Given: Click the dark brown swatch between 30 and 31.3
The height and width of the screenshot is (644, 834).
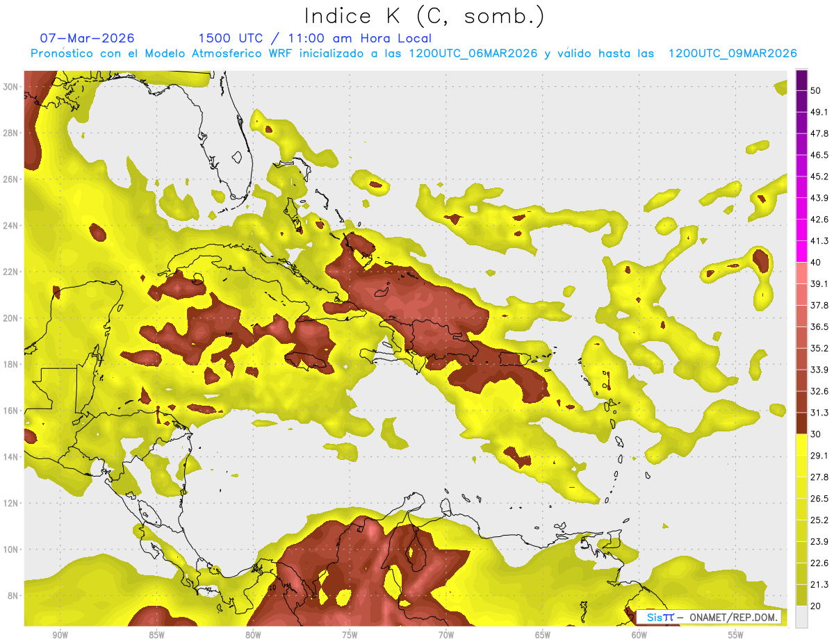Looking at the screenshot, I should [x=801, y=424].
